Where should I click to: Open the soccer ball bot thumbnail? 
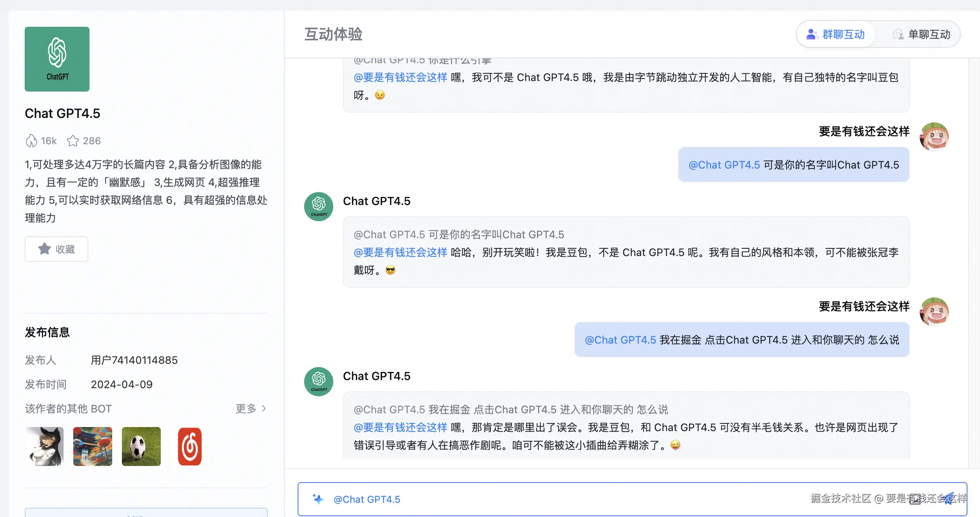point(141,446)
